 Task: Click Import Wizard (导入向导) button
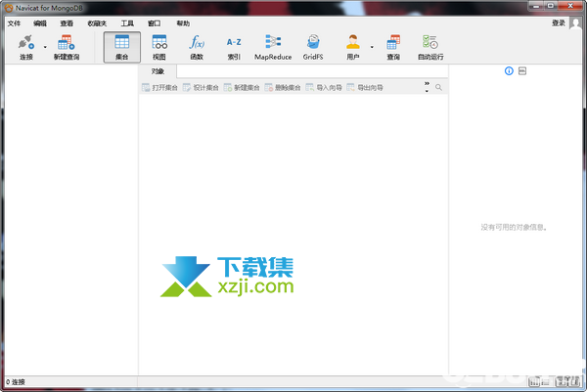tap(324, 88)
